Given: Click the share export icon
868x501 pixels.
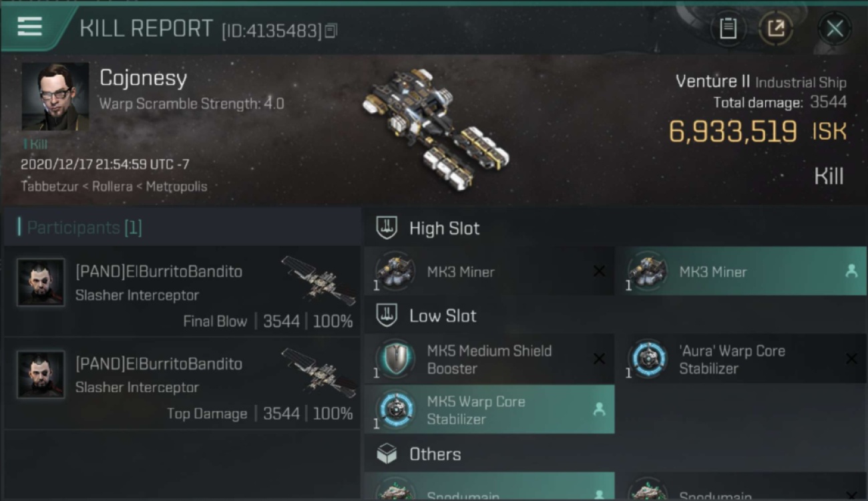Looking at the screenshot, I should pos(776,29).
